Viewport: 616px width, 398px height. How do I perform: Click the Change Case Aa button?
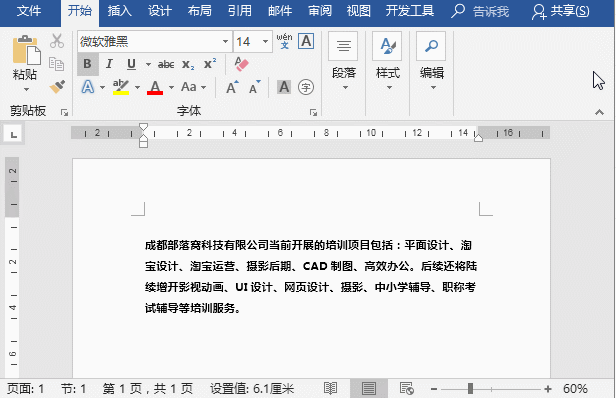point(189,87)
